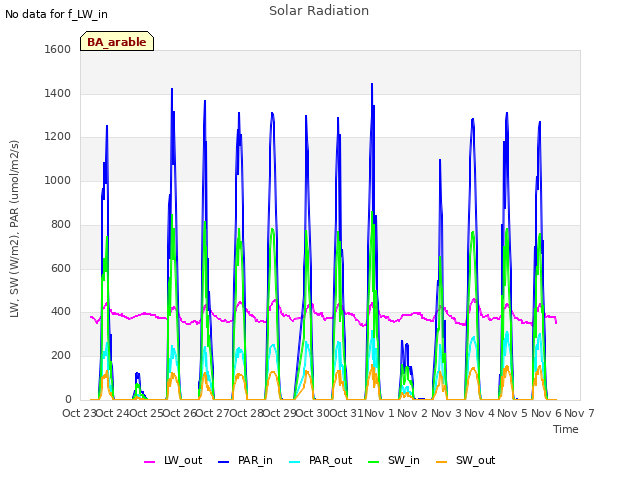The image size is (640, 480).
Task: Click the green SW_in legend color marker
Action: coord(373,462)
